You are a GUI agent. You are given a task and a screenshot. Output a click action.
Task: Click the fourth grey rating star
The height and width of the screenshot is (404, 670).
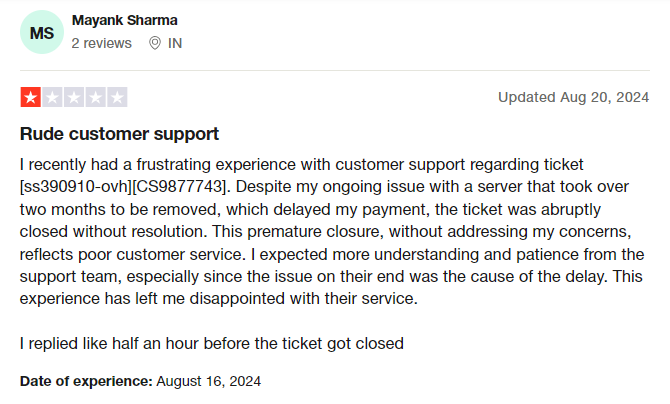(96, 98)
